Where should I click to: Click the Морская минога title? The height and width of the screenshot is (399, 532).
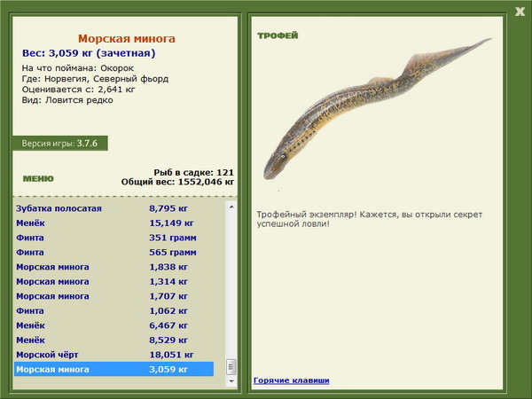click(x=127, y=39)
